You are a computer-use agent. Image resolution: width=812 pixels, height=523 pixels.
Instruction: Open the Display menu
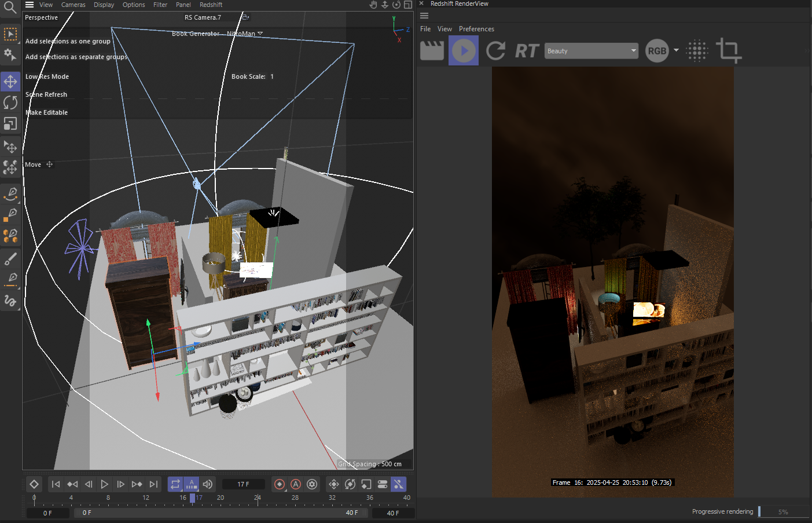pyautogui.click(x=104, y=5)
